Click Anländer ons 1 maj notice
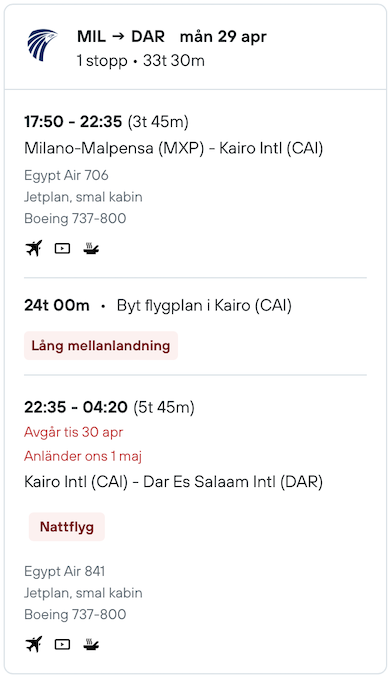The width and height of the screenshot is (392, 678). pos(83,456)
